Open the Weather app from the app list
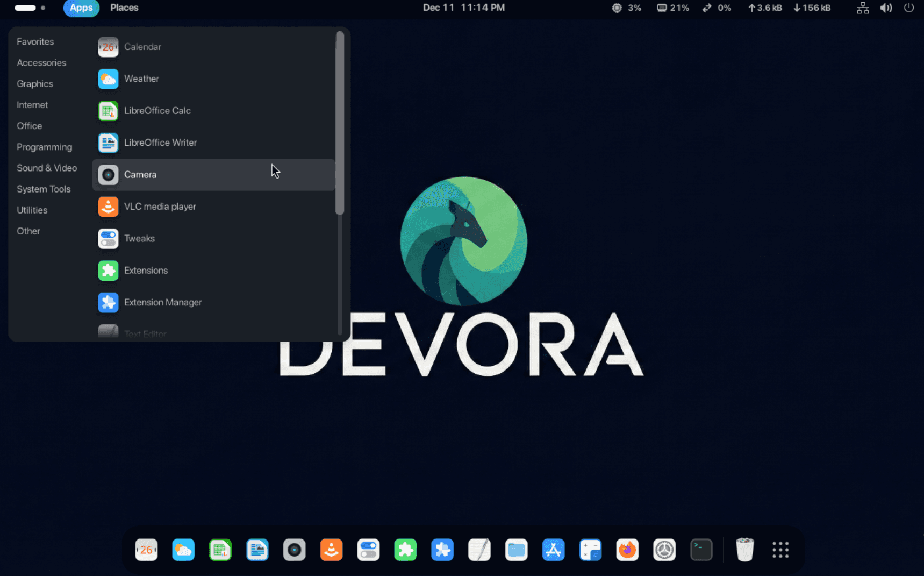The width and height of the screenshot is (924, 576). (141, 79)
